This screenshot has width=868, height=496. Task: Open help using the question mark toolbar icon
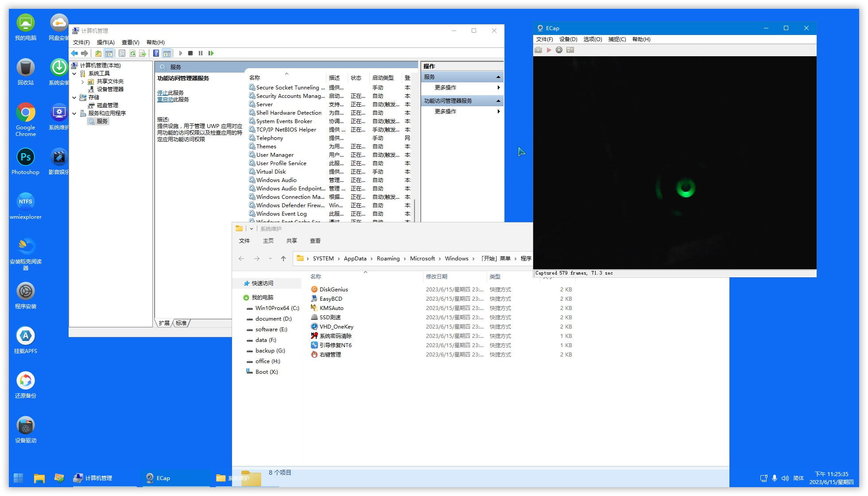coord(156,53)
